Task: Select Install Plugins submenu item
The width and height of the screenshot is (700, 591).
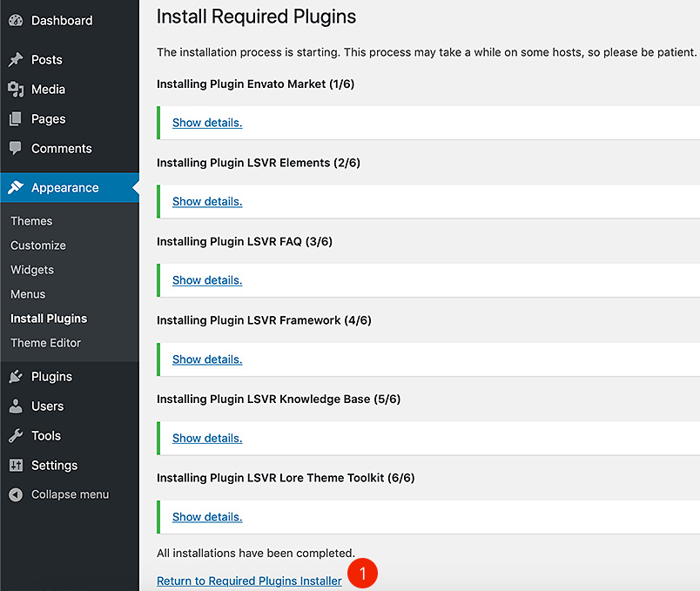Action: point(49,319)
